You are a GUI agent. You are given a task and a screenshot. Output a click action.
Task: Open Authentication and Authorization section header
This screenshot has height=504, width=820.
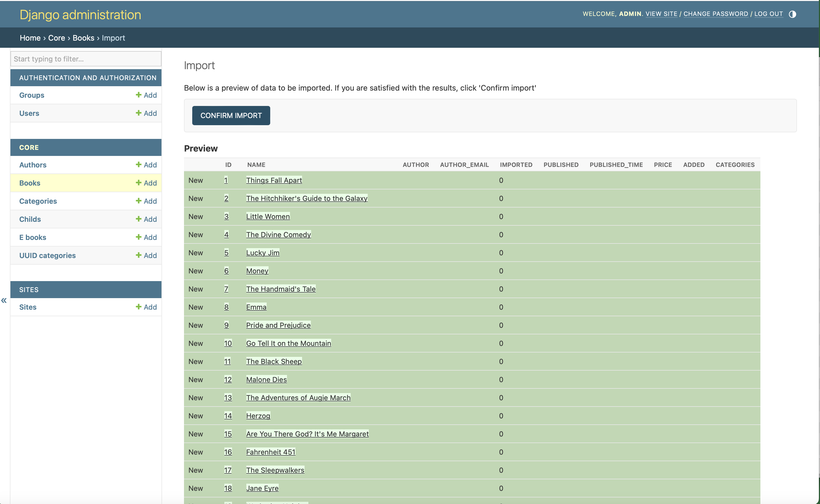tap(88, 78)
